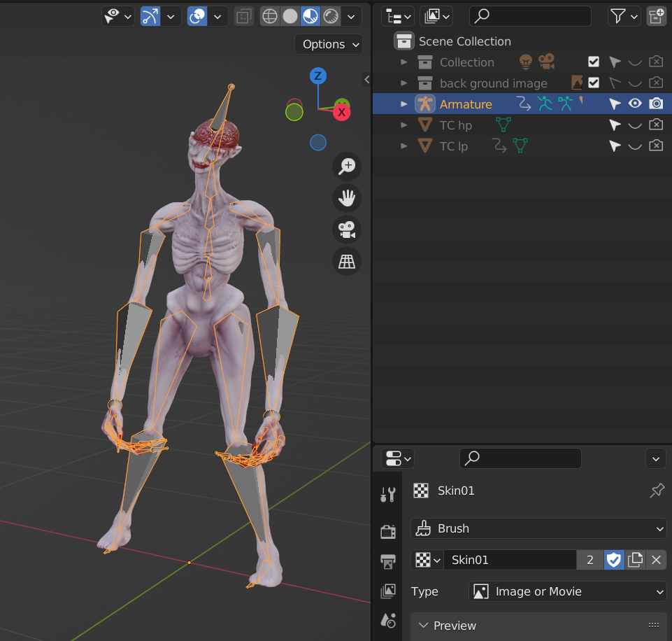Select the TC lp object name
Screen dimensions: 672x641
453,146
